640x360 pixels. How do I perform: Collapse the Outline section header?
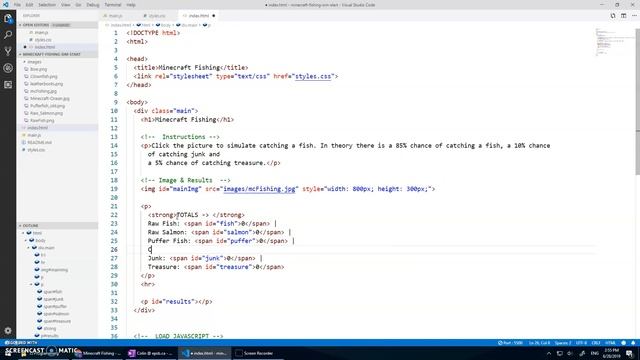tap(57, 225)
